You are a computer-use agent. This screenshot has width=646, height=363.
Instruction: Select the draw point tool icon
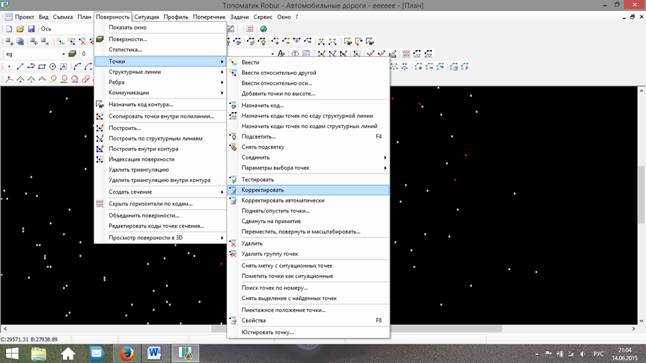coord(9,66)
